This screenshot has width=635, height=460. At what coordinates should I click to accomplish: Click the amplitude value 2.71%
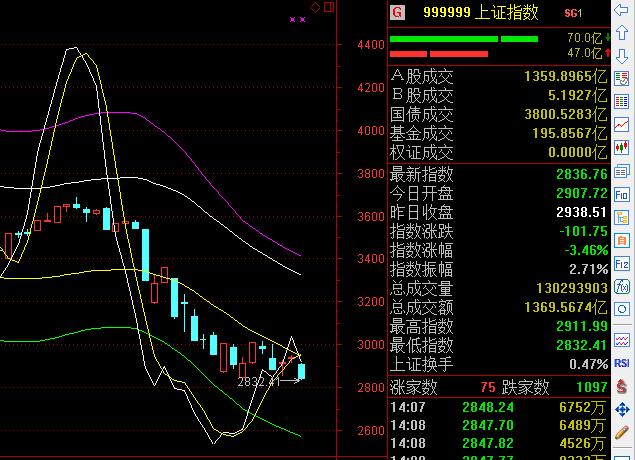pyautogui.click(x=588, y=269)
